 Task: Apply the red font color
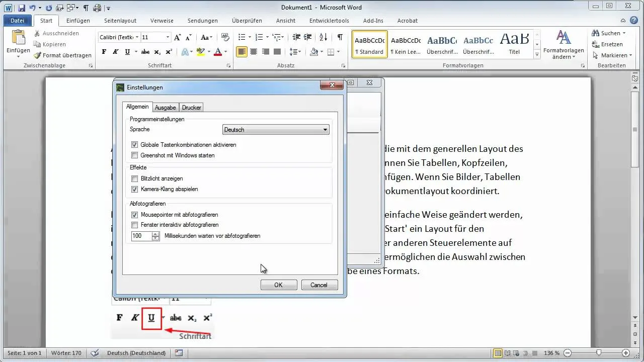click(218, 52)
